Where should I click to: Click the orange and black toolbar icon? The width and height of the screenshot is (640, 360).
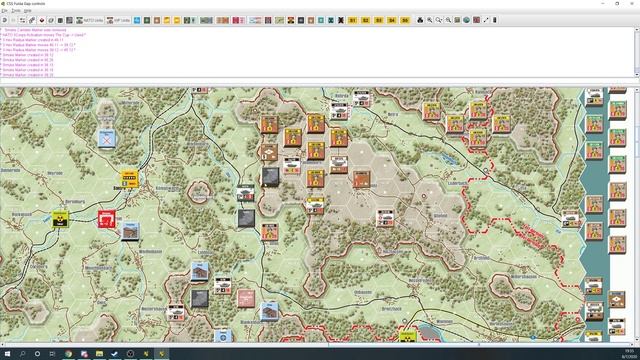tap(291, 20)
